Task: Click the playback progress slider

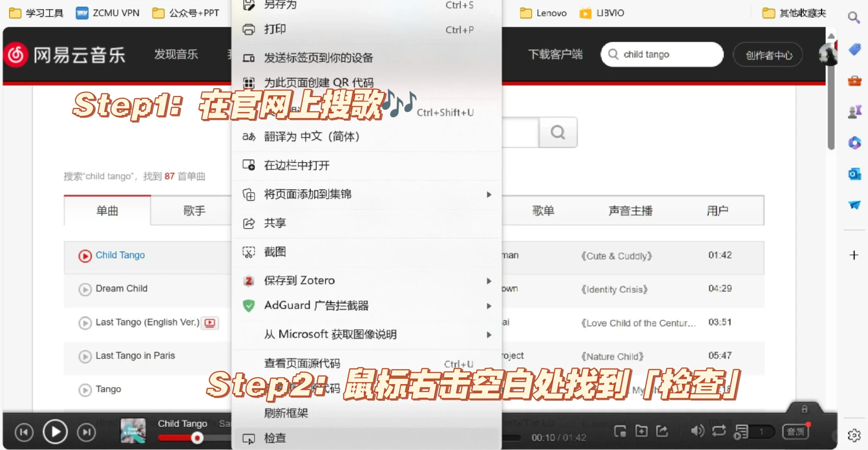Action: [x=197, y=437]
